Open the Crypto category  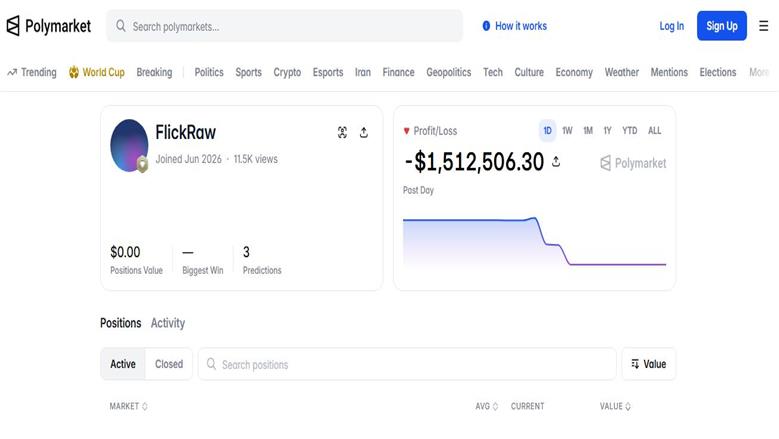click(287, 73)
